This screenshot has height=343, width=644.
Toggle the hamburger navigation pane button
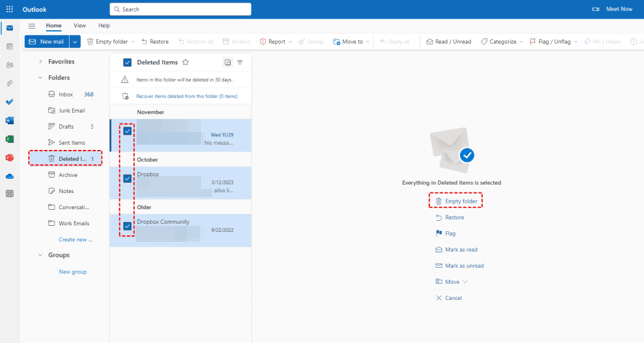pyautogui.click(x=32, y=26)
